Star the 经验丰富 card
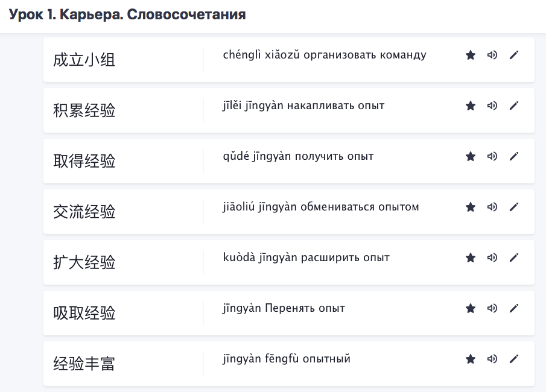 pyautogui.click(x=471, y=359)
